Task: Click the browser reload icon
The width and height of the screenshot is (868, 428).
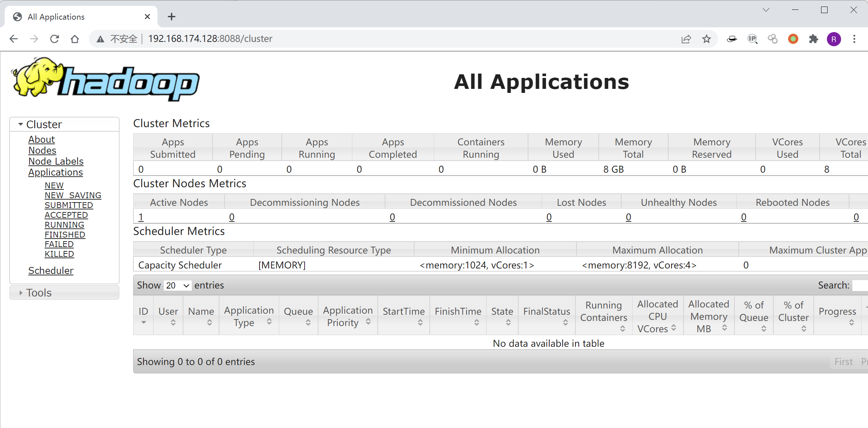Action: [55, 39]
